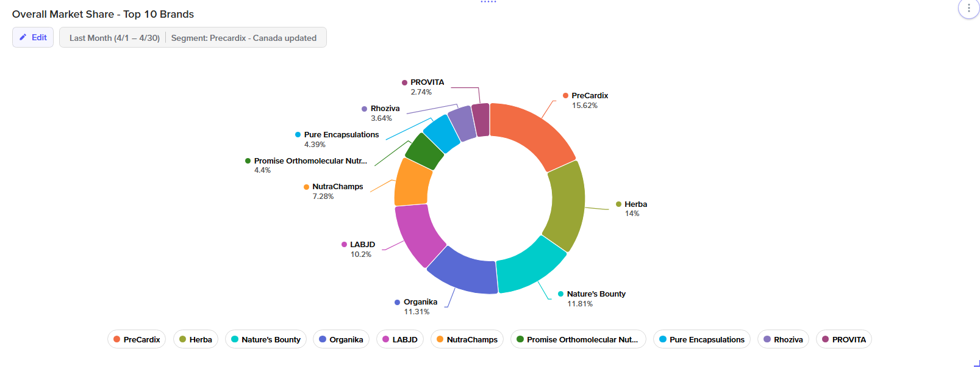Click the Pure Encapsulations 4.39% chart label
Viewport: 980px width, 368px height.
click(x=337, y=139)
